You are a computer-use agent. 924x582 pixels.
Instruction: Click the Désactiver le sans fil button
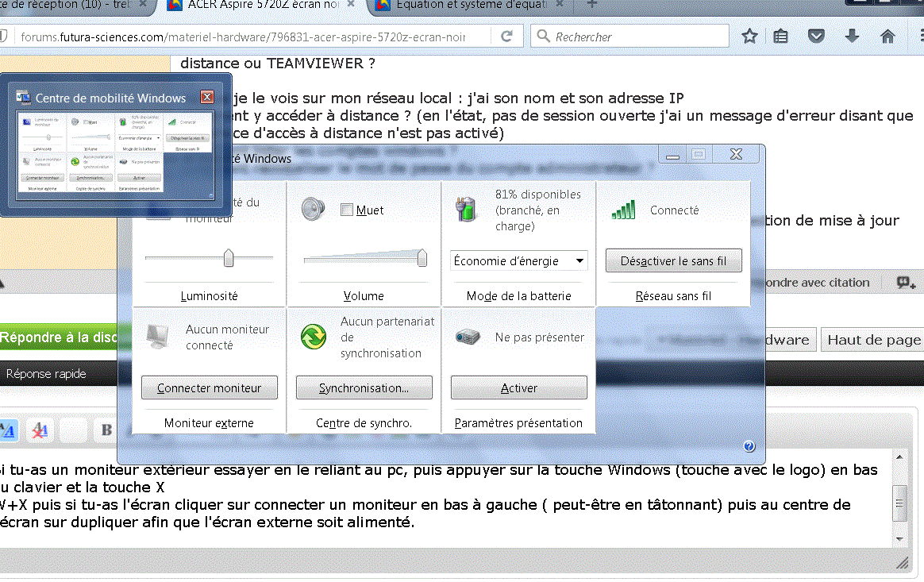click(674, 260)
